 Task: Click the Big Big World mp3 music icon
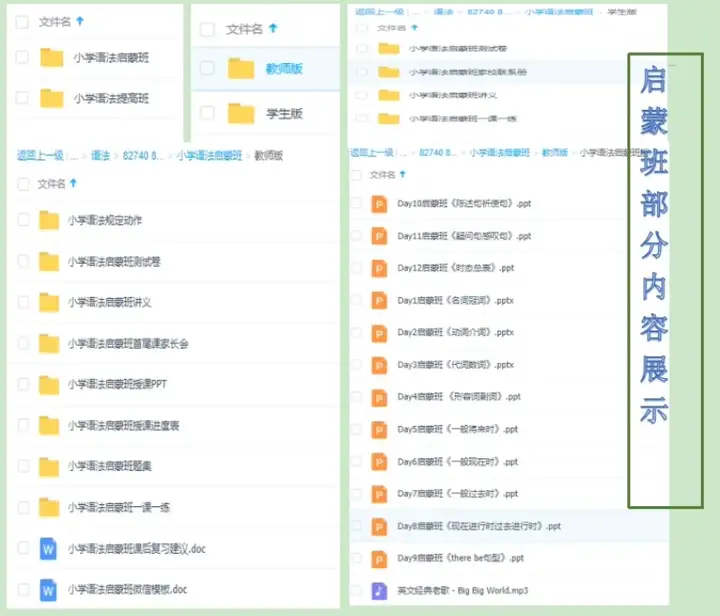[379, 590]
